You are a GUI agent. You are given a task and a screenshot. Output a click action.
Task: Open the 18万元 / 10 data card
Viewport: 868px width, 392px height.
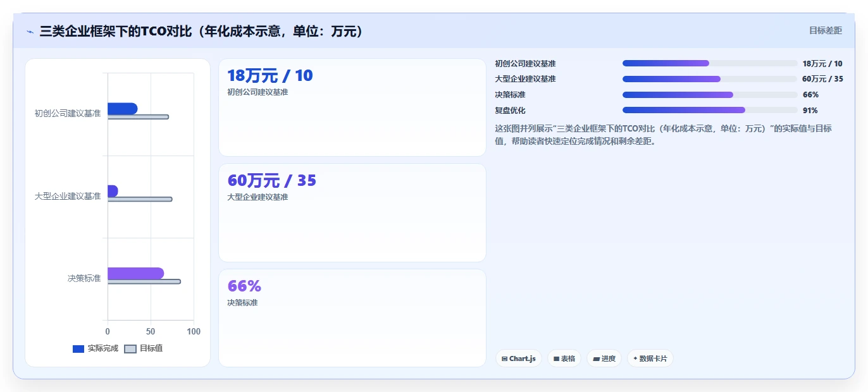pyautogui.click(x=352, y=107)
